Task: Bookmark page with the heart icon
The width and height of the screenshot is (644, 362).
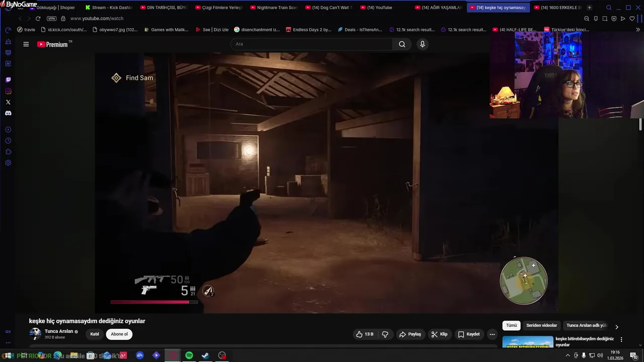Action: click(x=632, y=19)
